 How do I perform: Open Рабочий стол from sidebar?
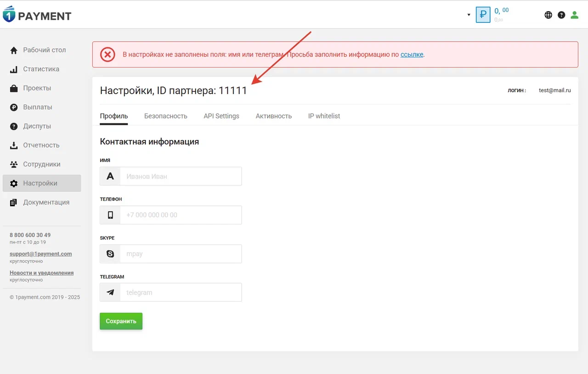[x=44, y=50]
